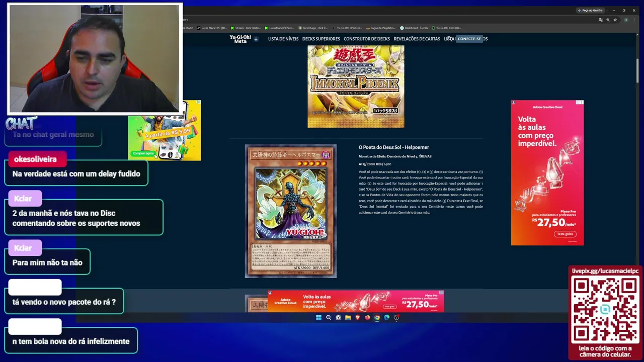Open the clock app in the taskbar

click(338, 317)
